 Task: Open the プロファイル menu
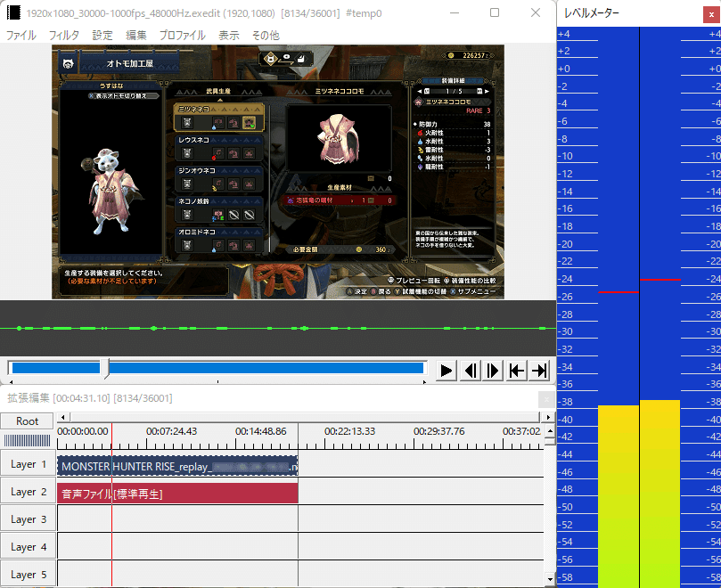click(182, 36)
